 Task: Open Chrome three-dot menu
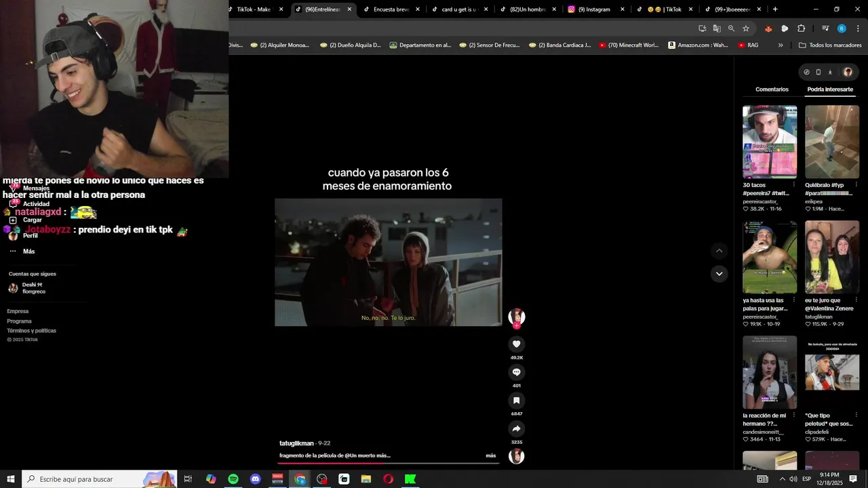pos(859,28)
